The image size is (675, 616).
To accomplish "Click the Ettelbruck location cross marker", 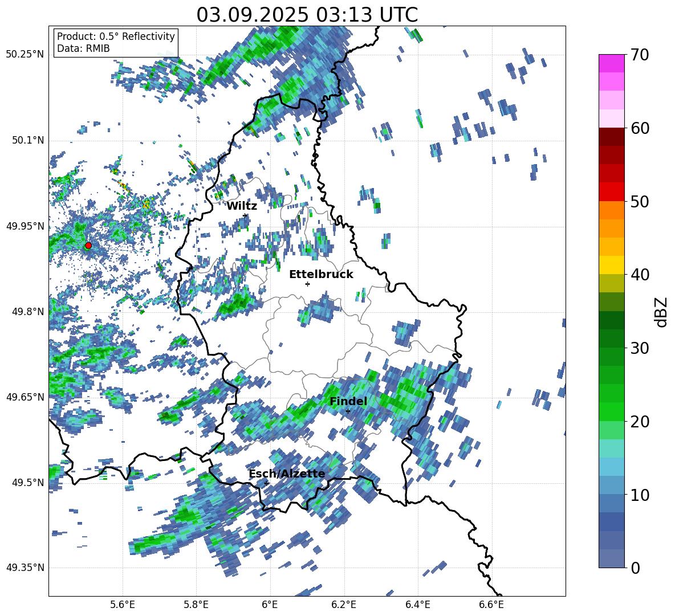I will coord(307,284).
